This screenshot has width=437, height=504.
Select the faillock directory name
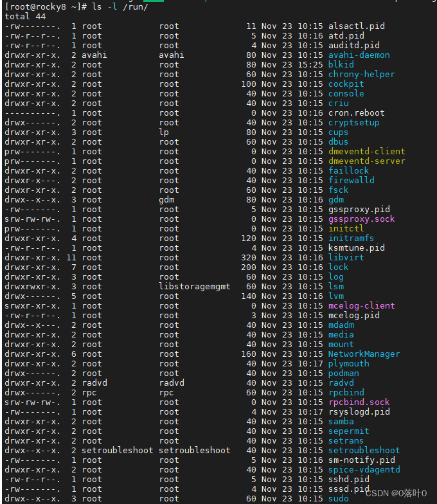click(348, 171)
